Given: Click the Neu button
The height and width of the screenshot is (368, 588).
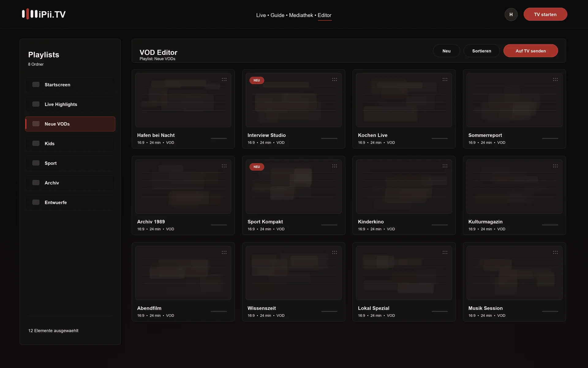Looking at the screenshot, I should 447,51.
